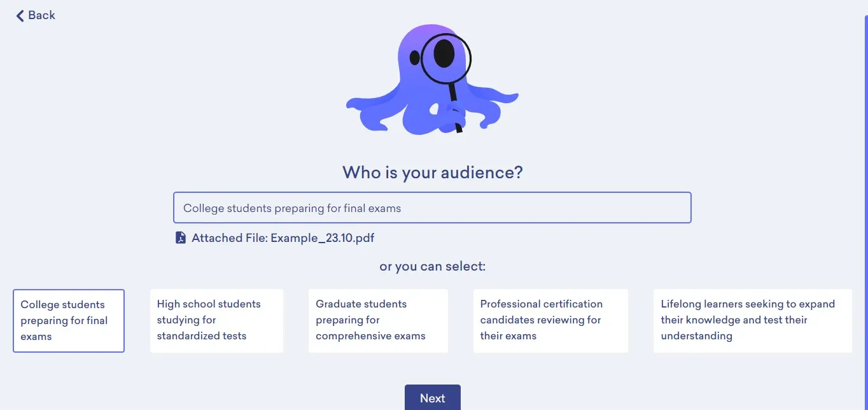Return to previous page via Back text
This screenshot has width=868, height=410.
coord(42,15)
